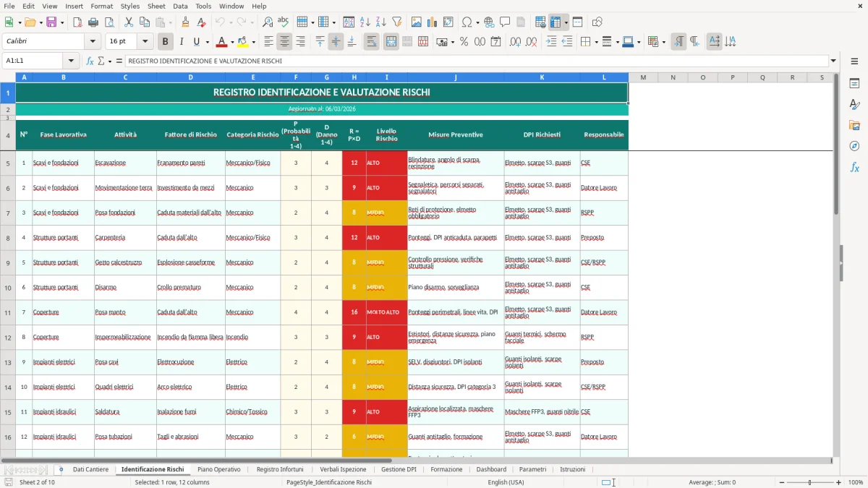
Task: Cut selection with the scissors icon
Action: pyautogui.click(x=128, y=22)
